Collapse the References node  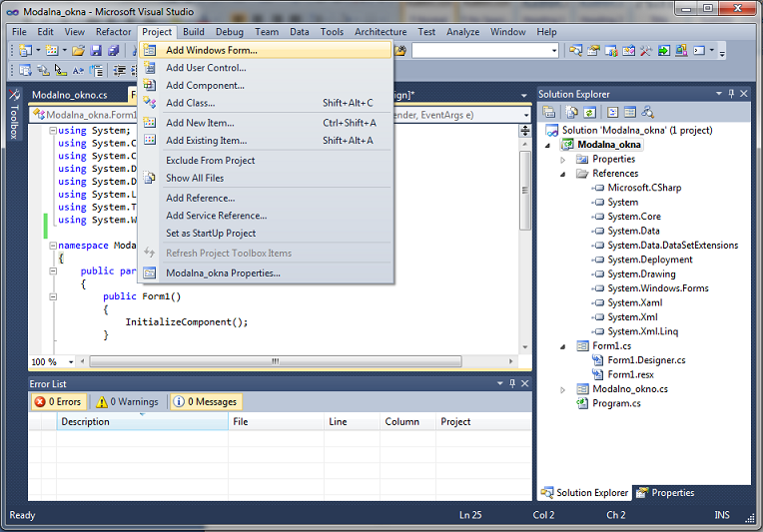pyautogui.click(x=563, y=174)
